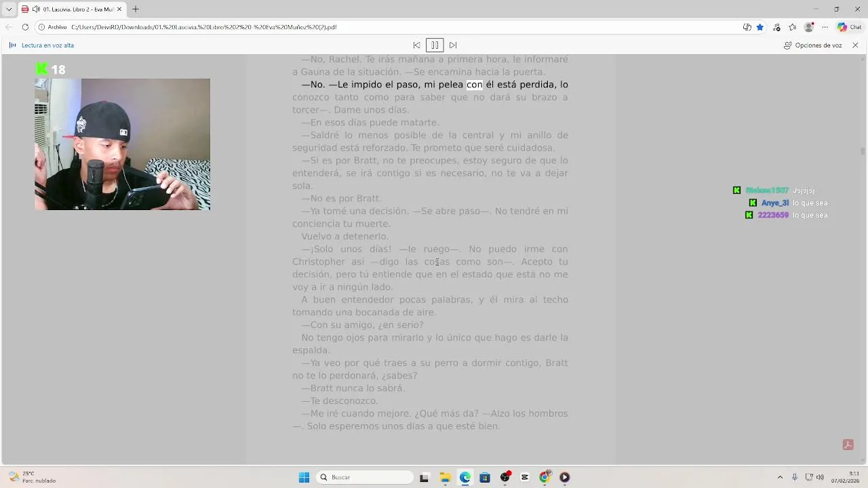Viewport: 868px width, 488px height.
Task: Open Google Chrome from the taskbar
Action: (545, 477)
